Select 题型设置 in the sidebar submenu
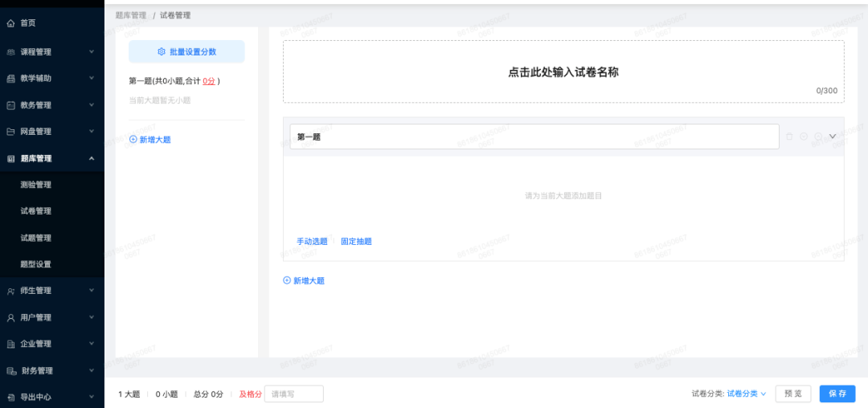Viewport: 868px width, 408px height. click(36, 264)
